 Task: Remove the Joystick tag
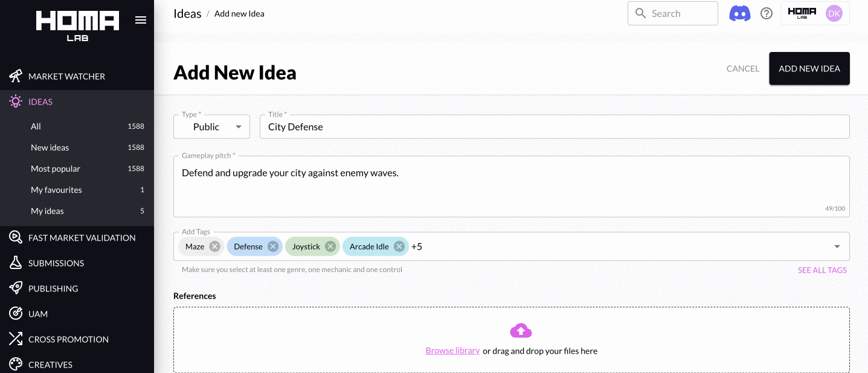[x=330, y=247]
